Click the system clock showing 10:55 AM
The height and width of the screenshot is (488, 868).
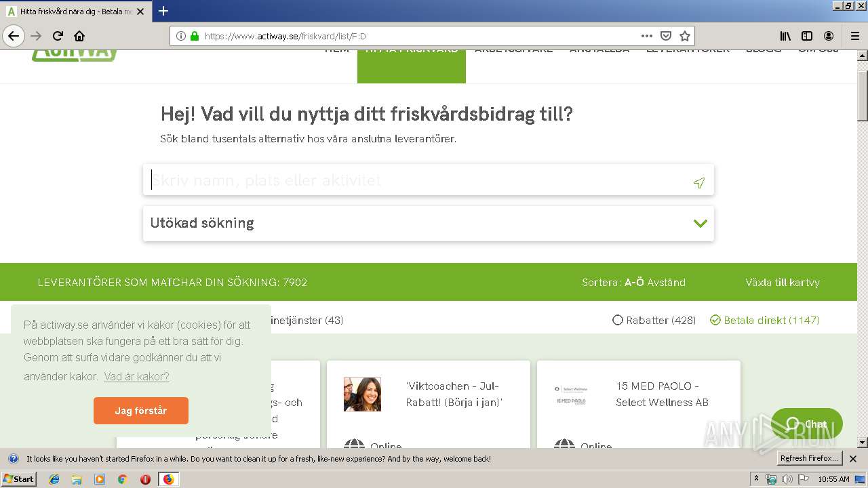click(833, 479)
